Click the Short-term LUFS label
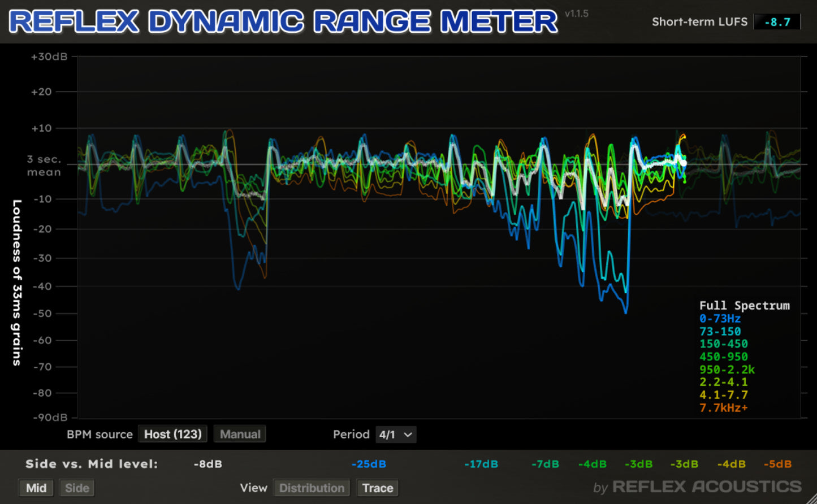Viewport: 817px width, 504px height. pos(699,22)
